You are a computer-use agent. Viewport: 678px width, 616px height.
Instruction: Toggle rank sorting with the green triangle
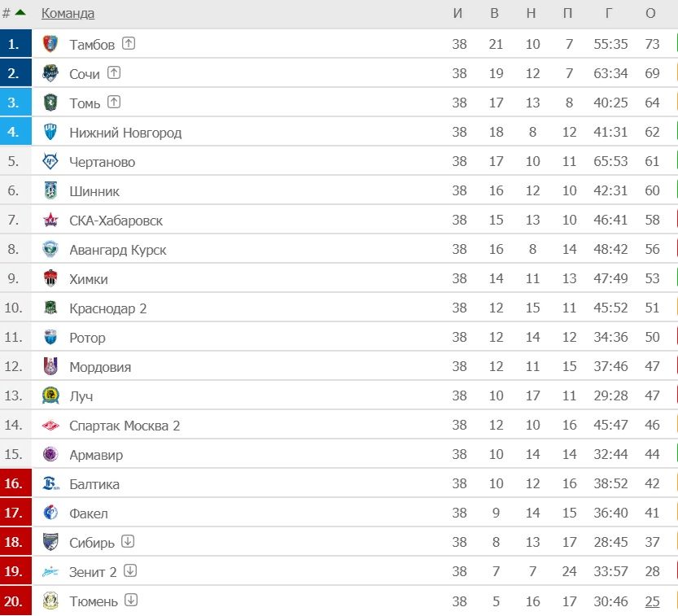coord(20,12)
